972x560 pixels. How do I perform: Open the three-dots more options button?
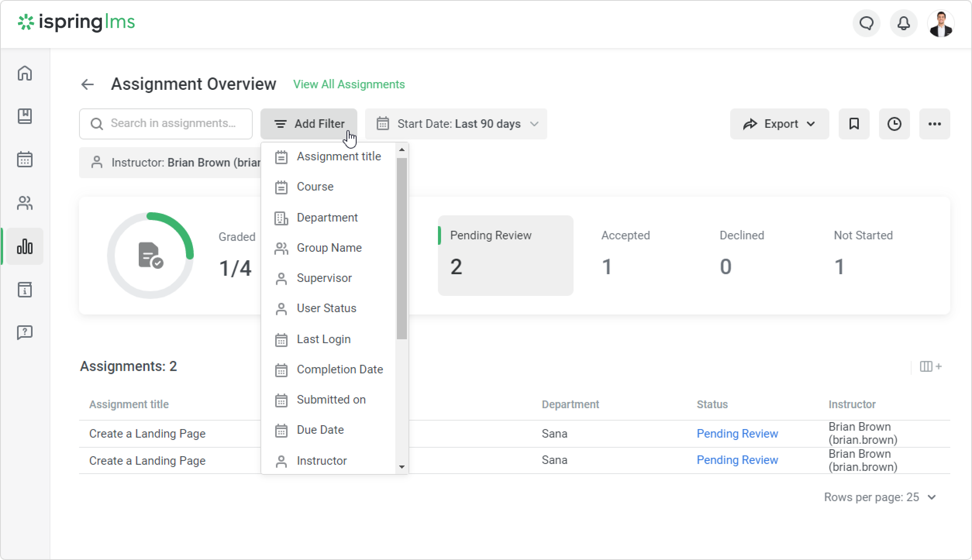coord(934,124)
